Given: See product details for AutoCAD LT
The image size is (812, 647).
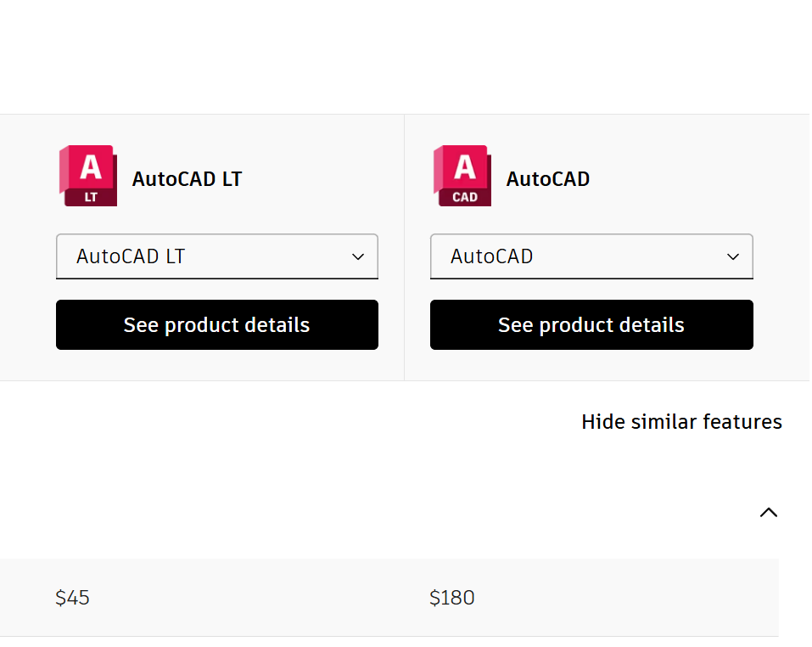Looking at the screenshot, I should (216, 324).
